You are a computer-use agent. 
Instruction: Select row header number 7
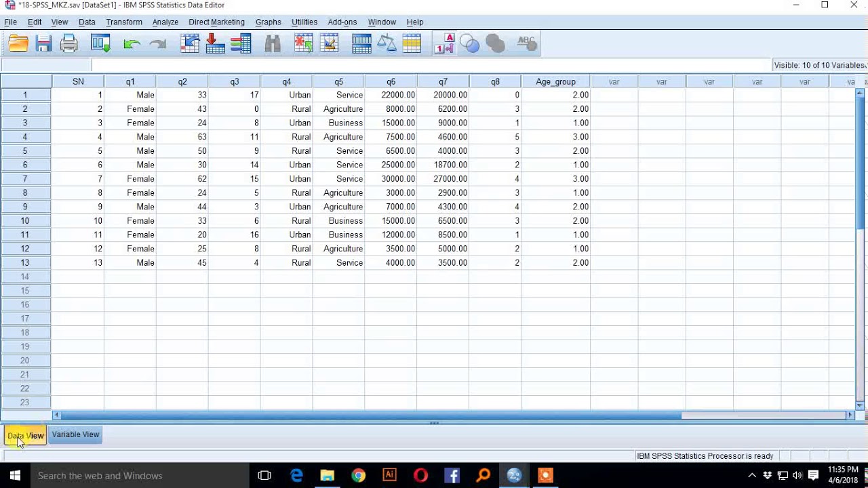(26, 179)
